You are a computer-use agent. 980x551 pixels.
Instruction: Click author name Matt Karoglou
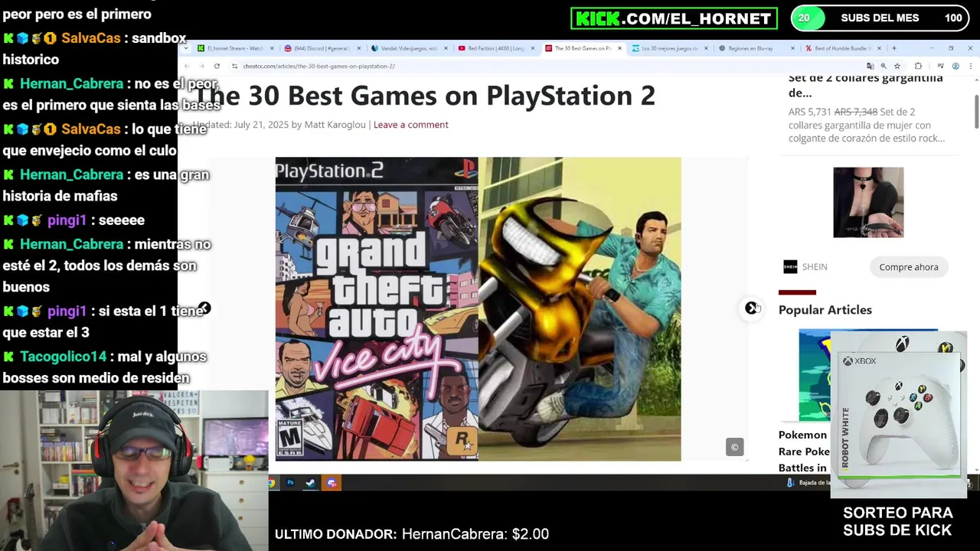(x=335, y=125)
